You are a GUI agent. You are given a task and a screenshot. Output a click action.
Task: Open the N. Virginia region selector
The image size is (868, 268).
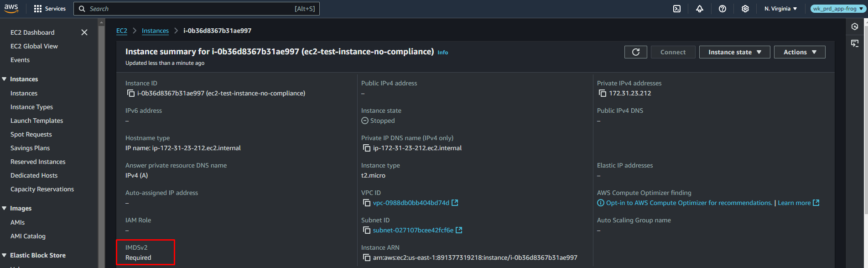[780, 9]
